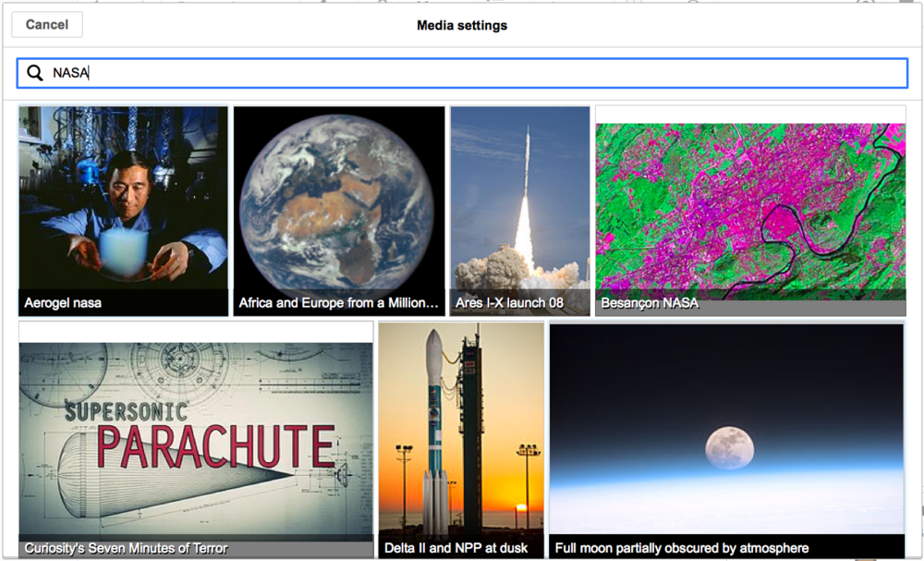Click the red PARACHUTE text in the blueprint
This screenshot has width=924, height=561.
[x=215, y=446]
